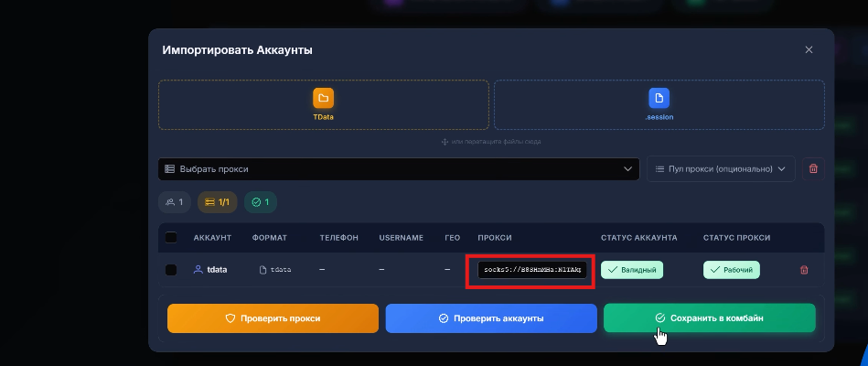This screenshot has height=366, width=868.
Task: Delete the tdata row with its trash icon
Action: 804,270
